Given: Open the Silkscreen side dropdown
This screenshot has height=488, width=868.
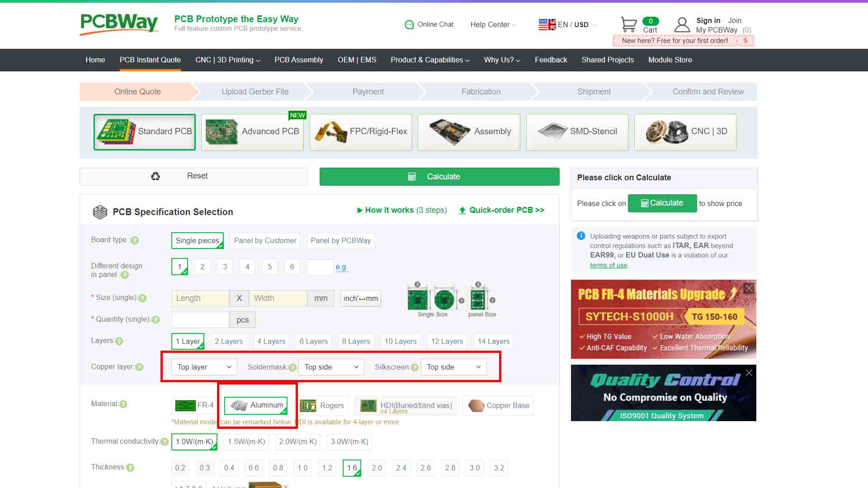Looking at the screenshot, I should click(x=454, y=367).
